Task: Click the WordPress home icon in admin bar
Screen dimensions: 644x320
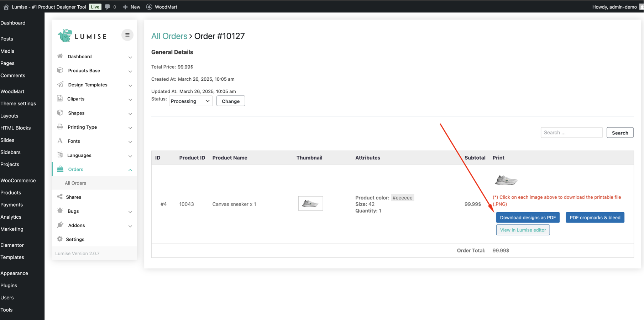Action: (6, 7)
